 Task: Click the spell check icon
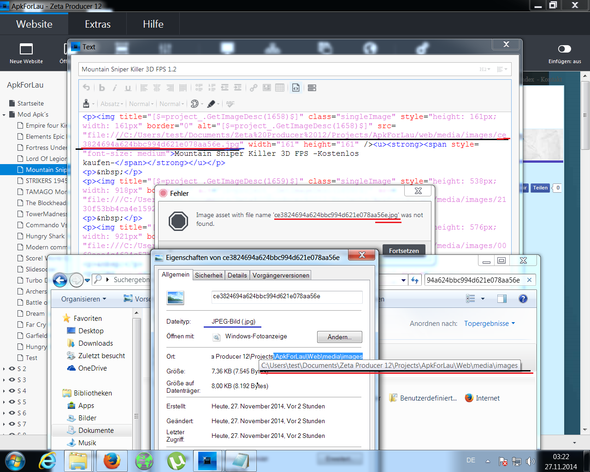(x=230, y=104)
